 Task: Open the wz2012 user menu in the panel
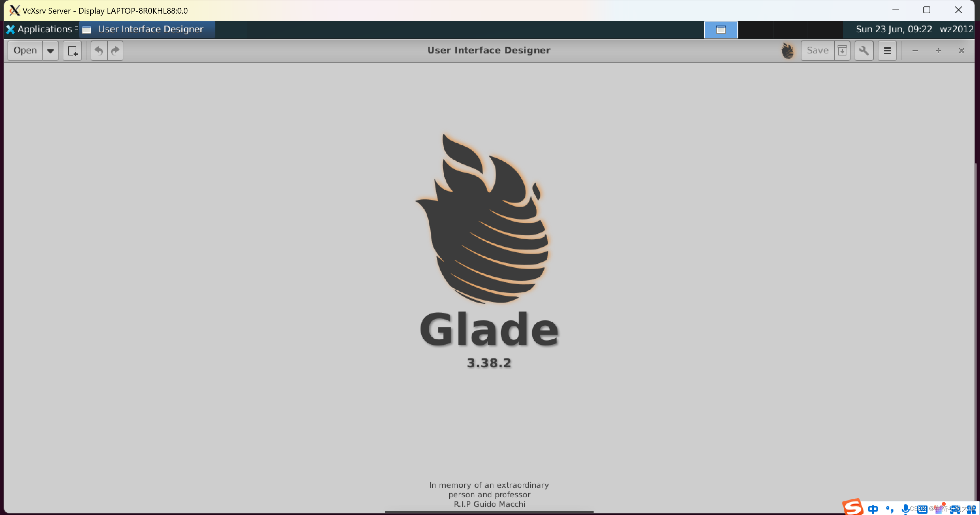click(956, 29)
